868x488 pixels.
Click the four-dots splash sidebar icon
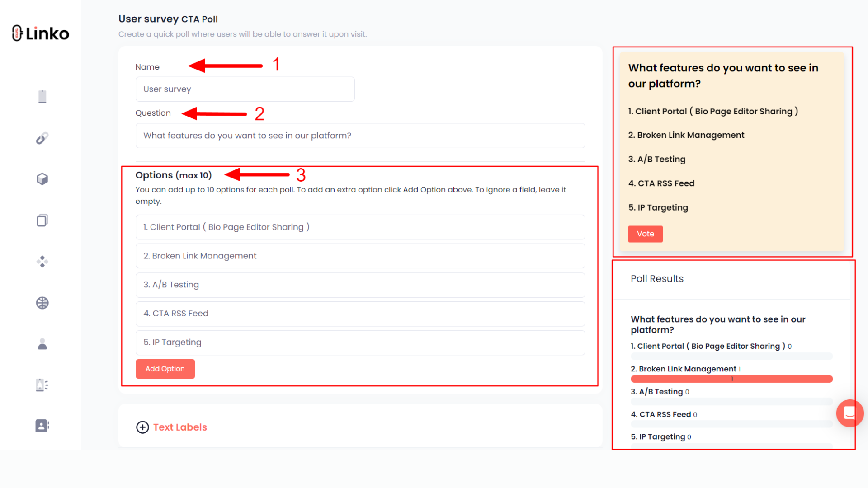pos(42,261)
